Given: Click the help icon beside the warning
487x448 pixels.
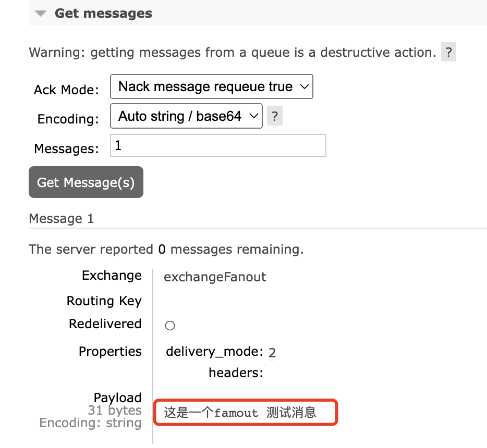Looking at the screenshot, I should coord(448,53).
